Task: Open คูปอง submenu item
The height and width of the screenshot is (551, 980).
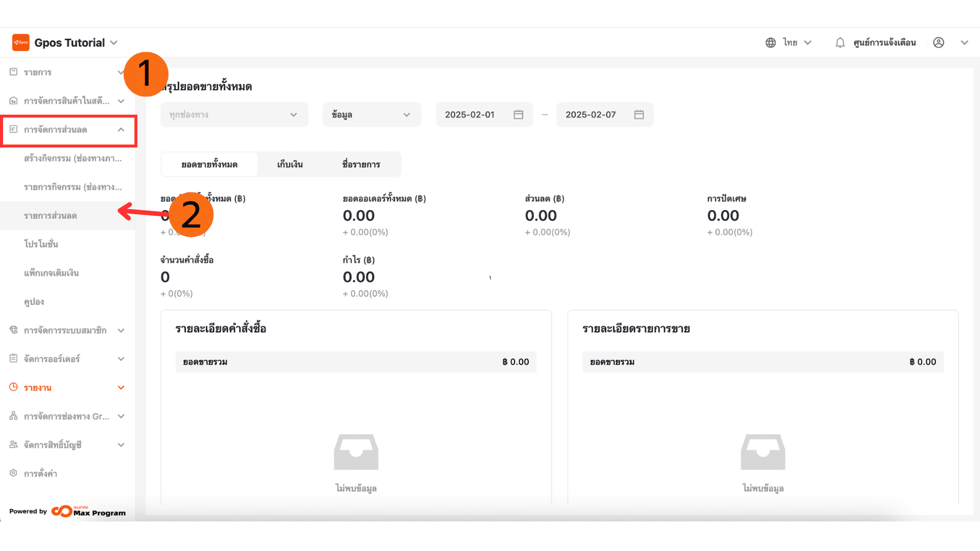Action: point(34,302)
